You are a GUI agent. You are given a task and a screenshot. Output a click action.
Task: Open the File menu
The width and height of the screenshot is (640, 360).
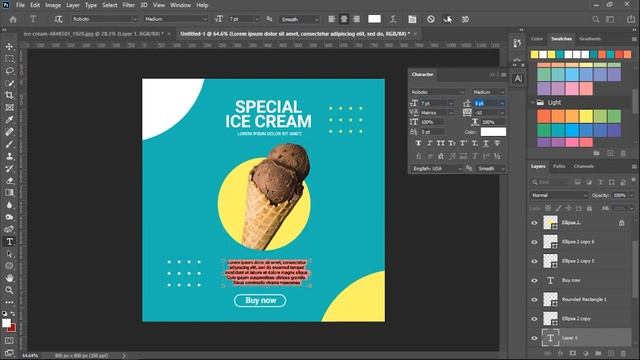point(20,5)
